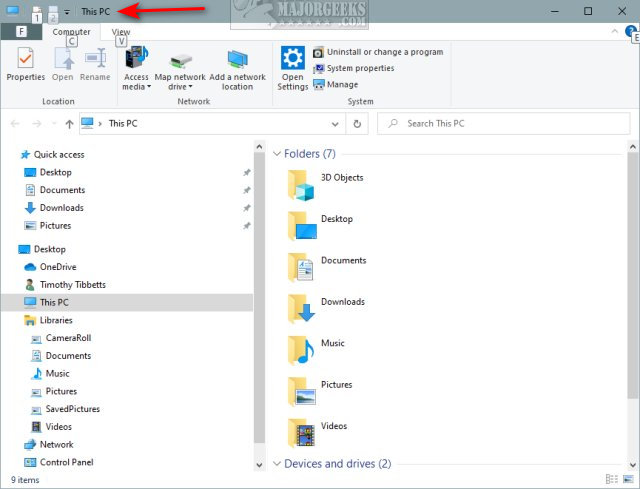Select pinned Documents under Quick access
The image size is (640, 489).
[62, 190]
